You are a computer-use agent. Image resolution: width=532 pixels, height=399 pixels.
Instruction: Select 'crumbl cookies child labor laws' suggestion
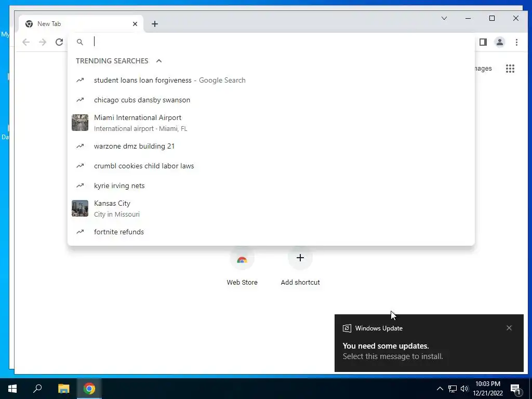click(x=271, y=166)
